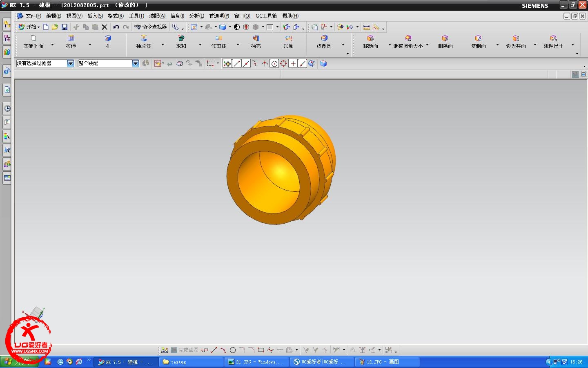Expand the Edge Blend dropdown arrow
Screen dimensions: 588x368
343,45
